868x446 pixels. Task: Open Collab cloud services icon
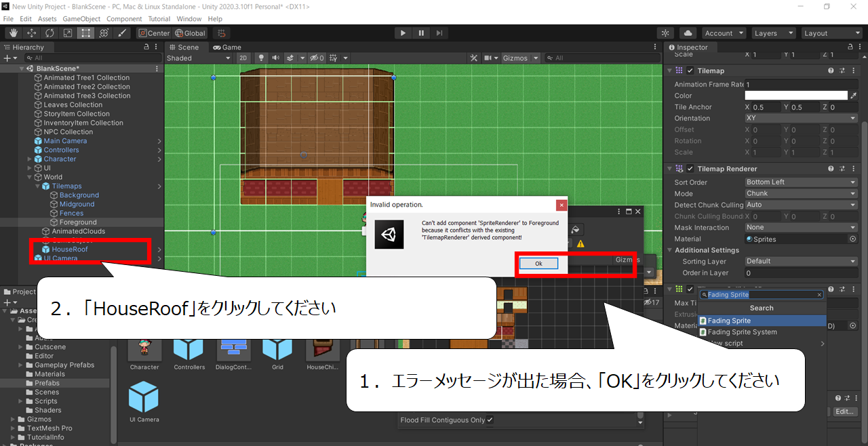[688, 33]
